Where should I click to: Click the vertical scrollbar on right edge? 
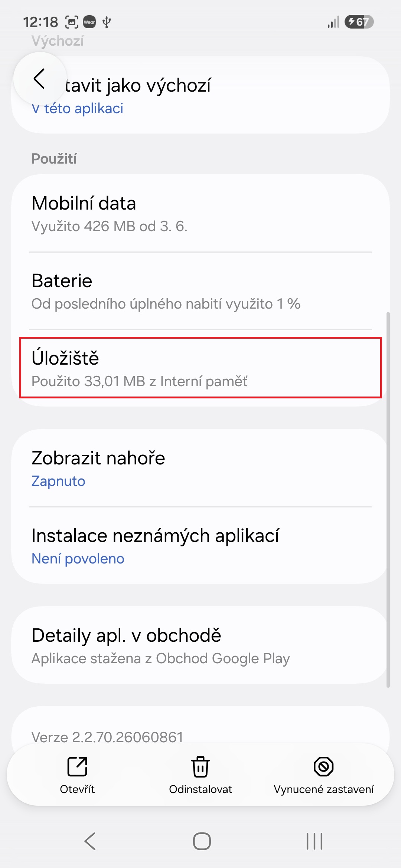point(388,500)
